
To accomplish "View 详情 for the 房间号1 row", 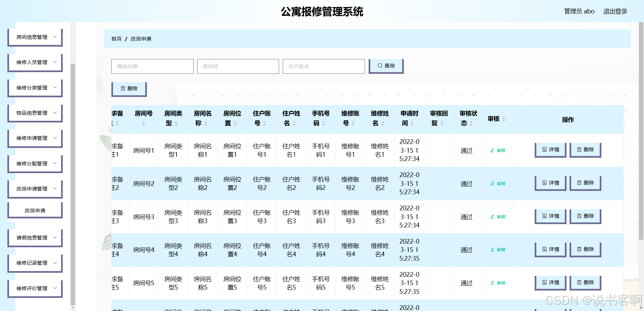I will [x=550, y=150].
